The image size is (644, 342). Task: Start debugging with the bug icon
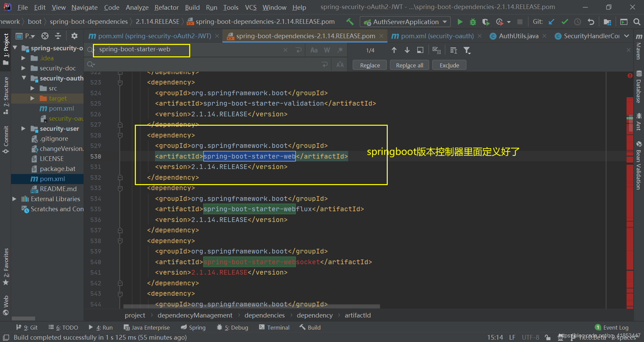click(473, 22)
